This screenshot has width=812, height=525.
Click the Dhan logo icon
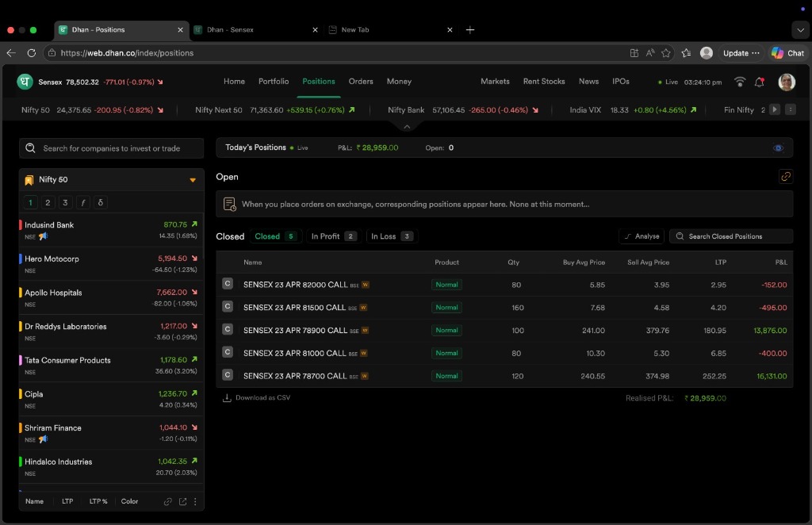25,82
